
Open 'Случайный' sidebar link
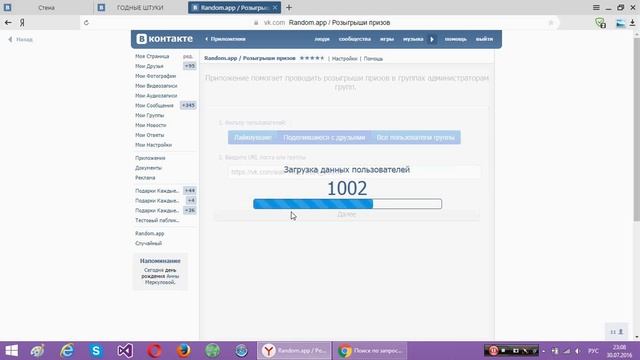(x=149, y=243)
